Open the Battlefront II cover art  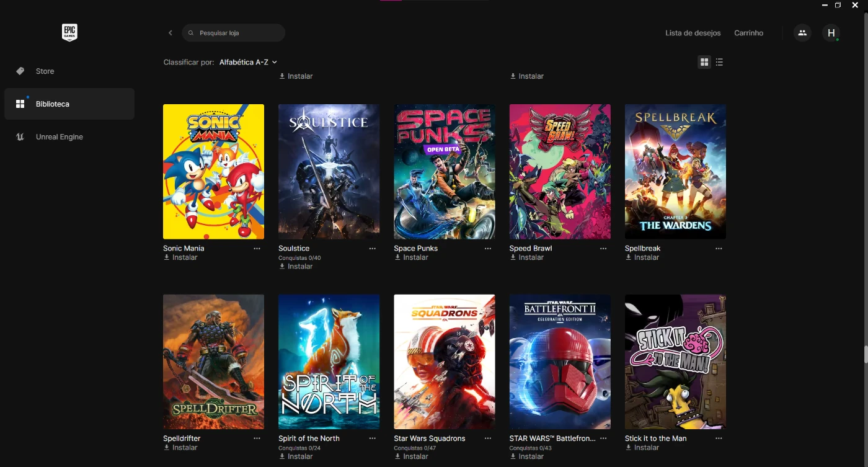click(x=560, y=362)
